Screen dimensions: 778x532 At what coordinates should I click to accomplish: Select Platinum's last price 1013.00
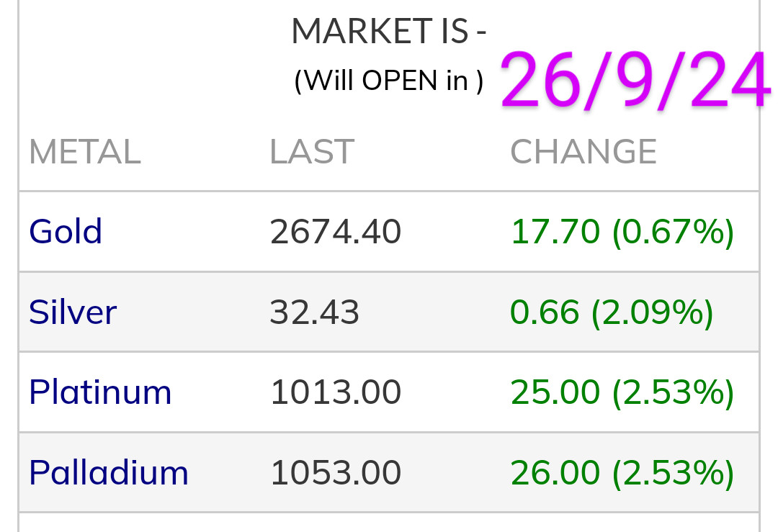coord(335,392)
